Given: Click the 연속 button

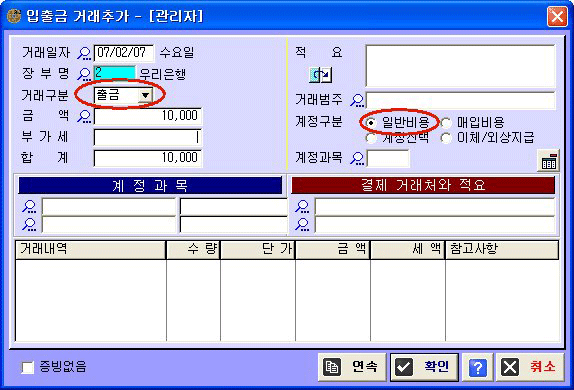Looking at the screenshot, I should 352,367.
